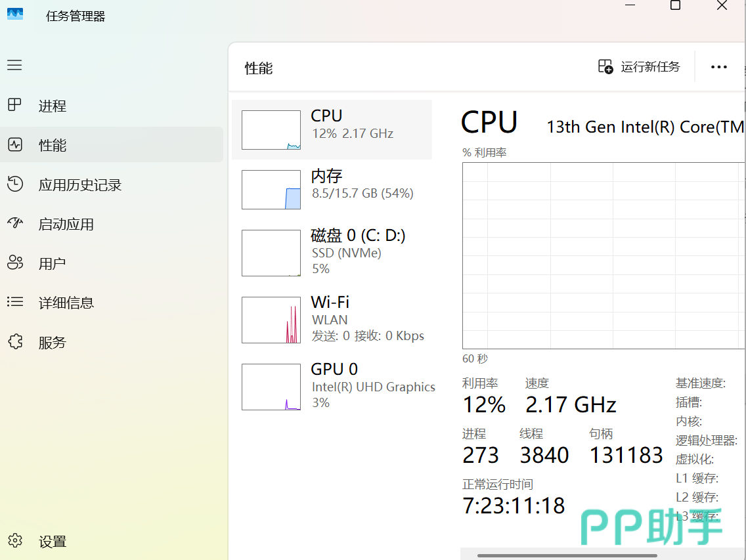Viewport: 746px width, 560px height.
Task: Click the 任务管理器 window title
Action: pos(75,16)
